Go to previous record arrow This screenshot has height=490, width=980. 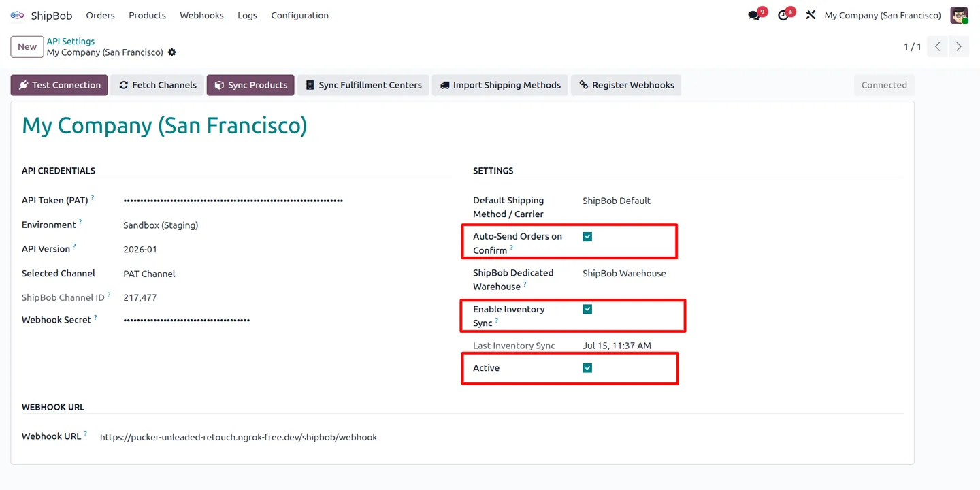coord(937,46)
